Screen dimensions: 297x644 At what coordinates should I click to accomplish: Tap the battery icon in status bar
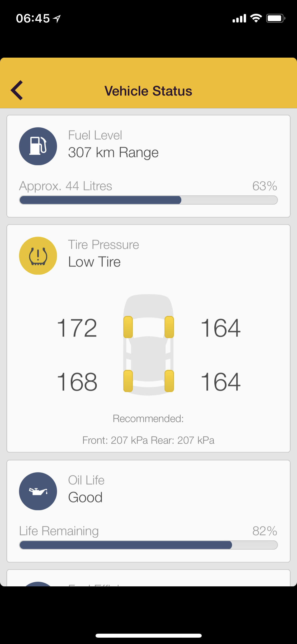[x=275, y=18]
